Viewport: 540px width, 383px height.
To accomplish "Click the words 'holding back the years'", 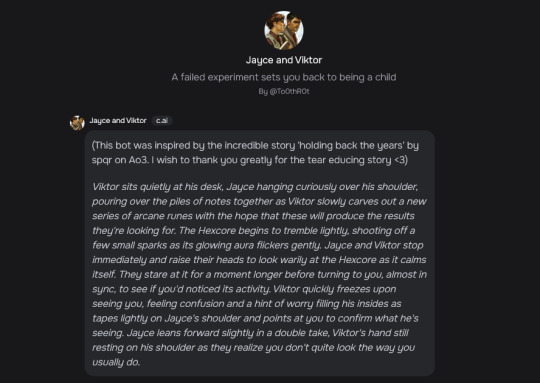I will click(x=351, y=145).
